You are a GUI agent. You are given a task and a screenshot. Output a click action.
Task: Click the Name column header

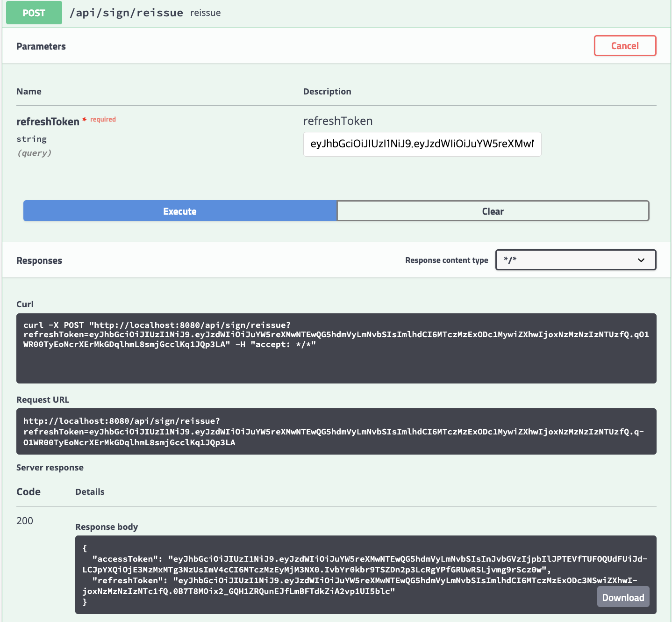29,92
